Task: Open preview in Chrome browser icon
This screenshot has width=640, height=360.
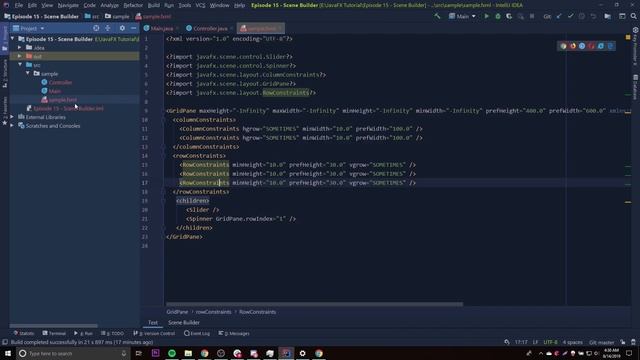Action: [563, 46]
